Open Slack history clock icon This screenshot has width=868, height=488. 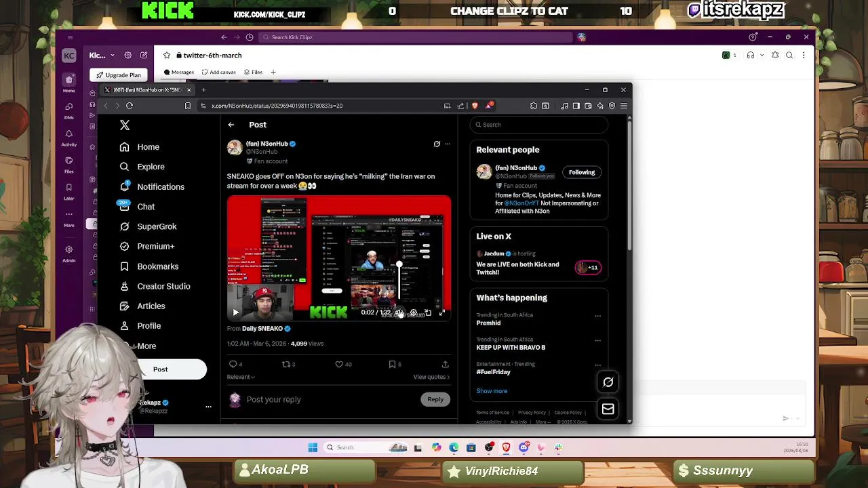pyautogui.click(x=250, y=37)
